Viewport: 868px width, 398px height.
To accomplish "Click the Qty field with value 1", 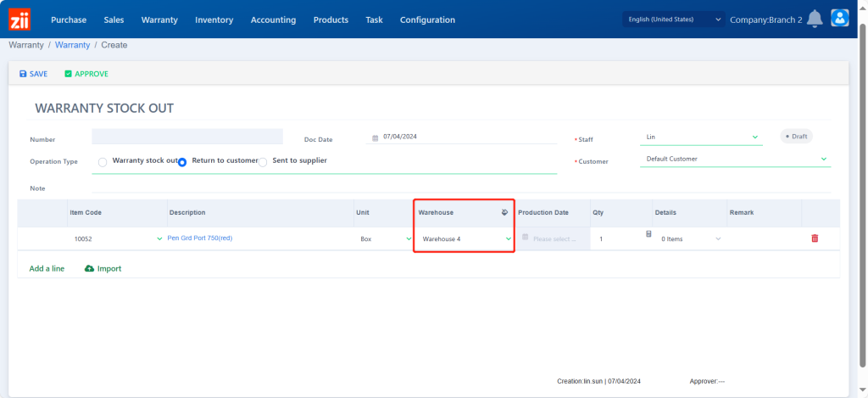I will coord(617,239).
